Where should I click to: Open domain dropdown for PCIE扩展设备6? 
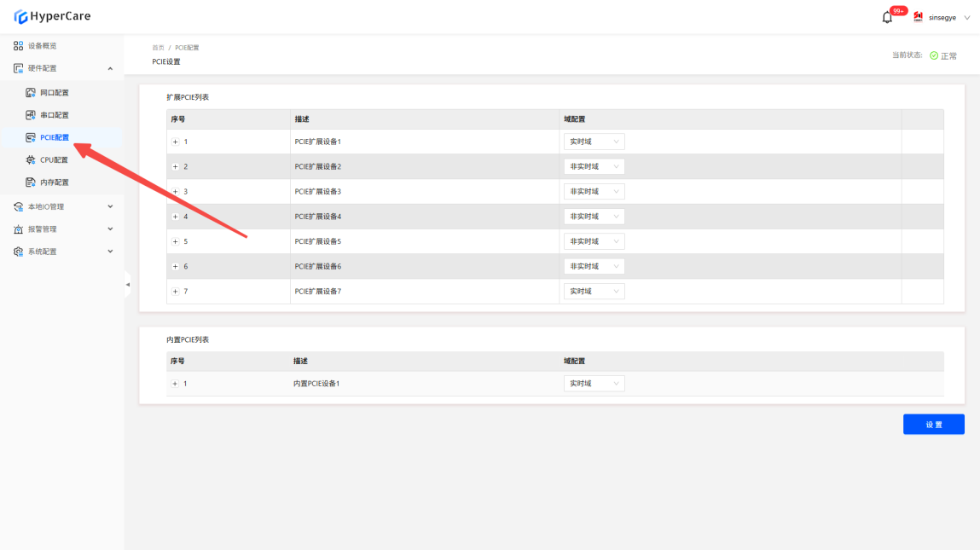coord(594,267)
